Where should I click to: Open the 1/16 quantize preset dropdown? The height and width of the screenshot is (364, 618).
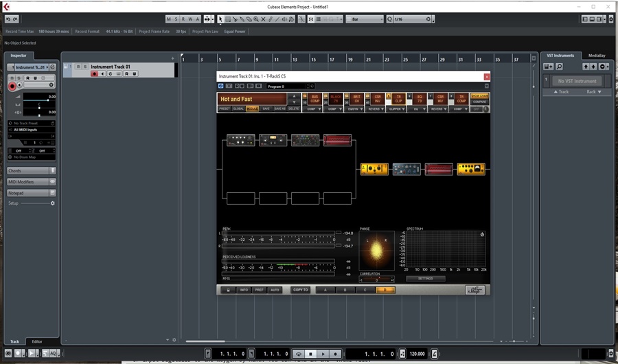click(413, 19)
